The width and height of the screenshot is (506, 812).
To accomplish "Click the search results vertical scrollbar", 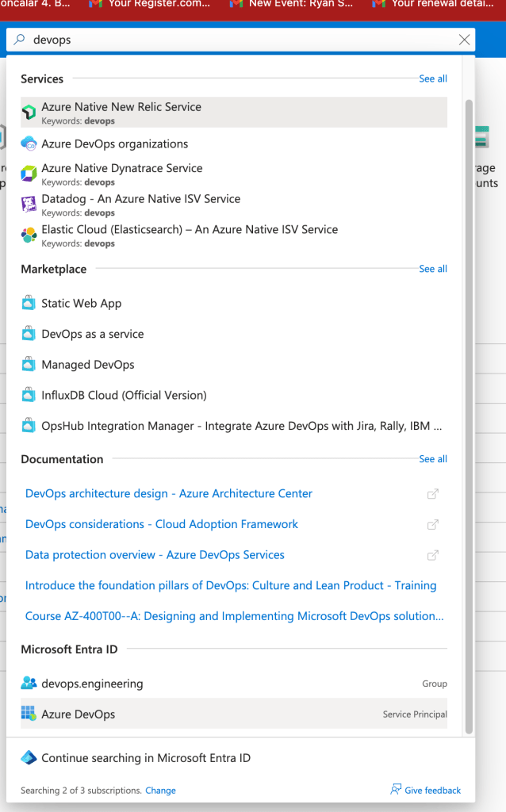I will click(x=470, y=416).
